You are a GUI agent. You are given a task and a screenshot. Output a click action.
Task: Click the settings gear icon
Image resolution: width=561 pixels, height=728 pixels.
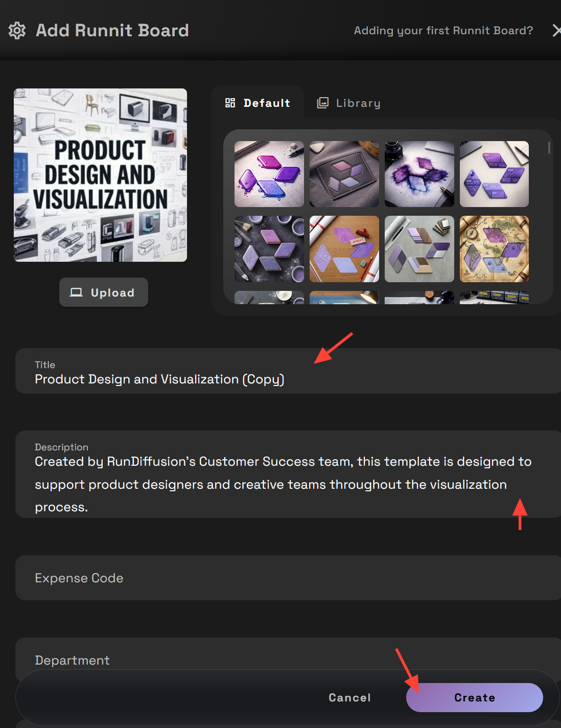tap(17, 31)
